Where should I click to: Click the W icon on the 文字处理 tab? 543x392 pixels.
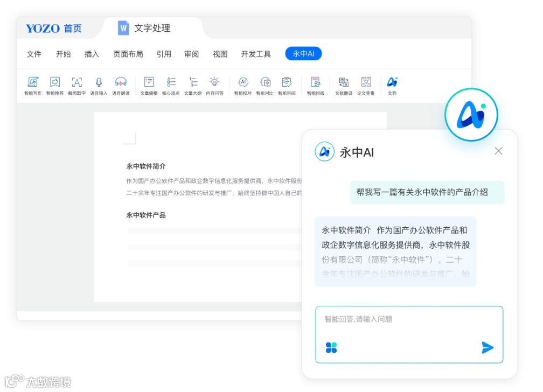click(x=123, y=28)
